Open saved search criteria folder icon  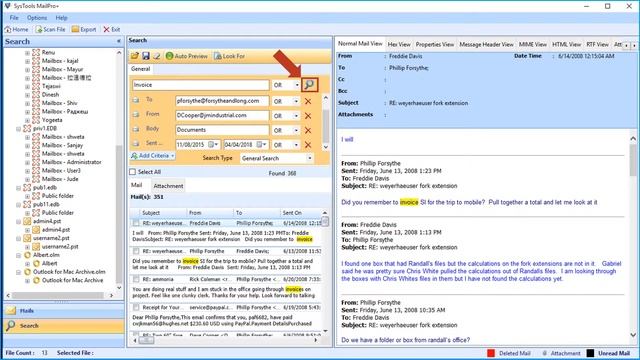pos(135,56)
